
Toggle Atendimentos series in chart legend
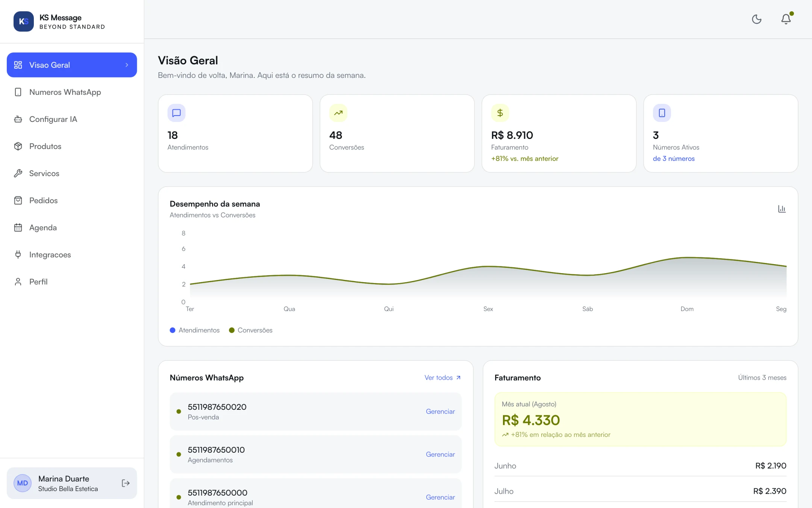pos(195,330)
